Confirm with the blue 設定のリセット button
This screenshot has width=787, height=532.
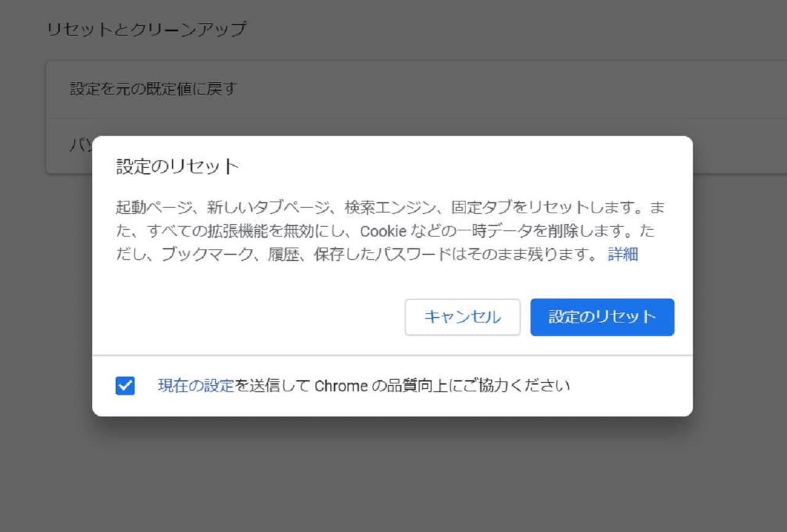(602, 317)
